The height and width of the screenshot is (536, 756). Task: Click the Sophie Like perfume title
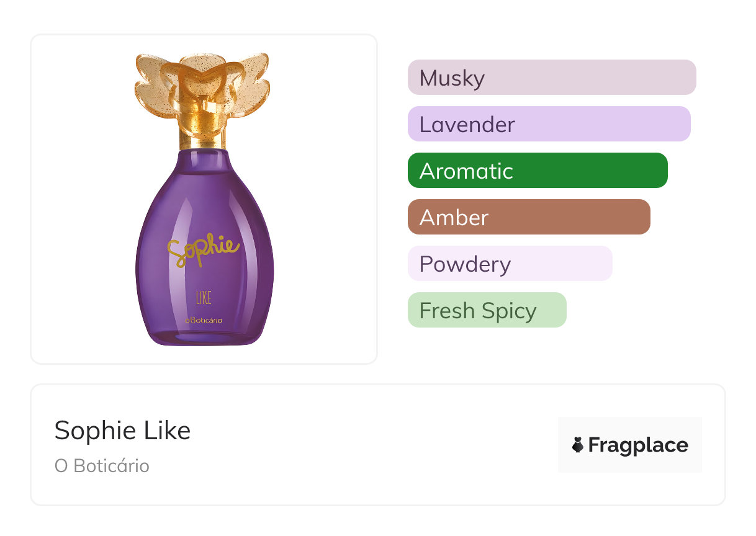(122, 430)
